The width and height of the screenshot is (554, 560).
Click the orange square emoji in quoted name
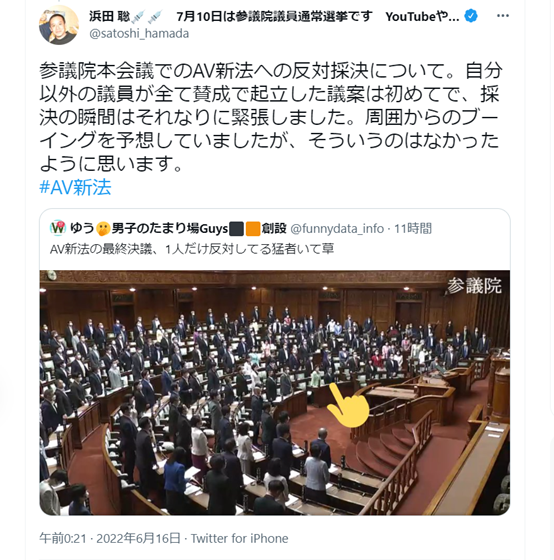pos(253,229)
